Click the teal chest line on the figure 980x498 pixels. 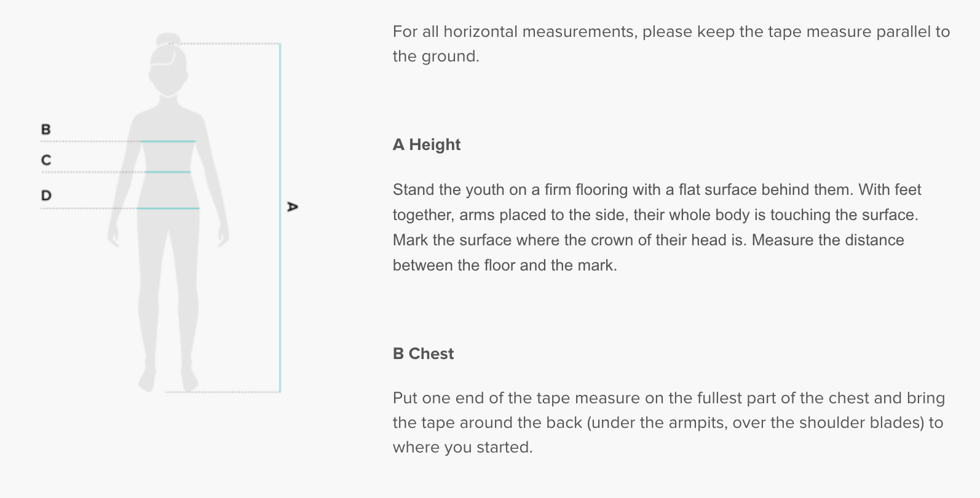click(168, 141)
